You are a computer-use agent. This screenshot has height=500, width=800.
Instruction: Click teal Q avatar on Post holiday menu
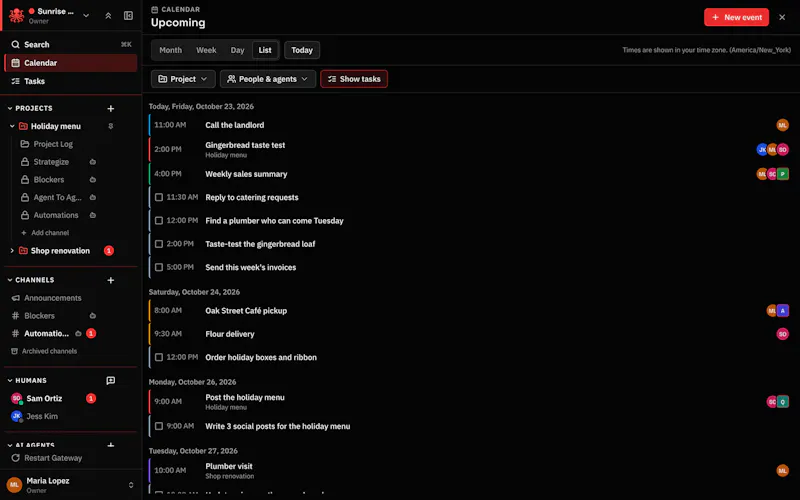(783, 402)
